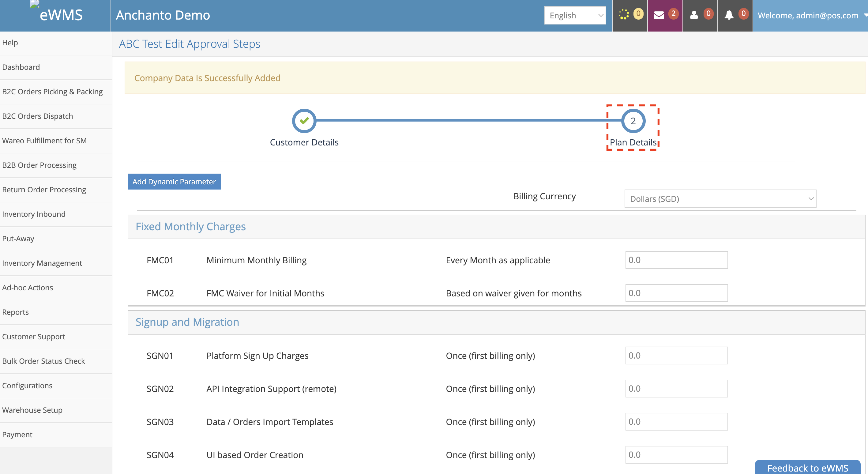
Task: Open the English language dropdown
Action: tap(575, 15)
